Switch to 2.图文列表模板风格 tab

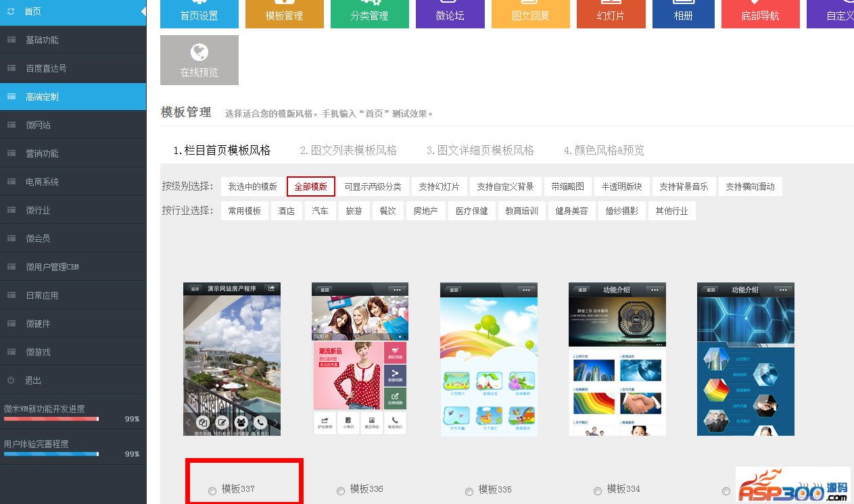(x=348, y=150)
